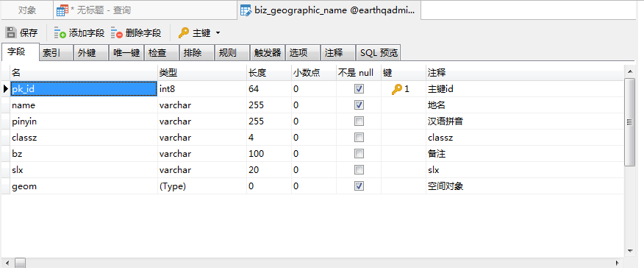644x268 pixels.
Task: Click the gold key icon in pk_id row
Action: point(397,89)
